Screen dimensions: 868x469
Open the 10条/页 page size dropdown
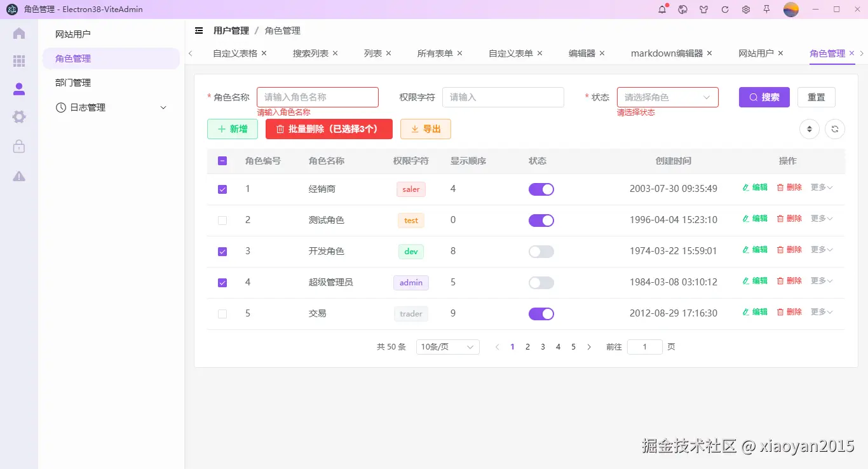(x=447, y=346)
